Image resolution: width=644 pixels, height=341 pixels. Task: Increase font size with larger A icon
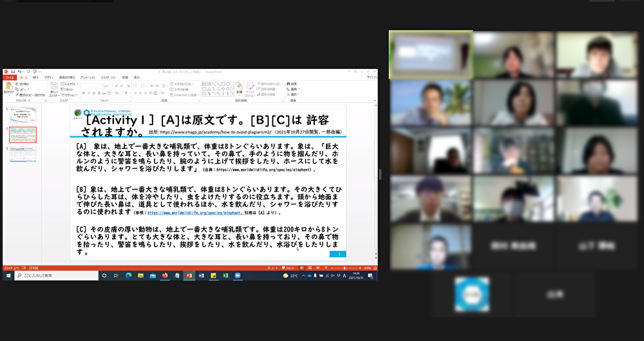(116, 86)
